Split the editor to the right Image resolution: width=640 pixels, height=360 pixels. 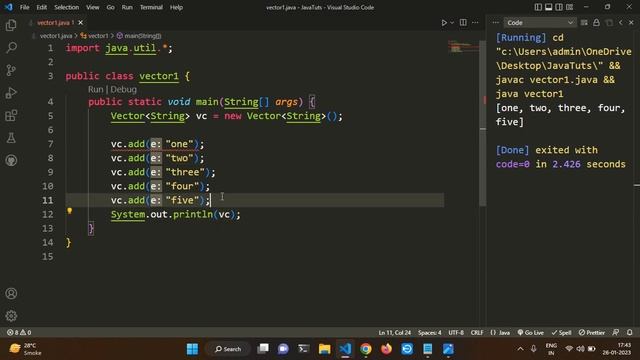[463, 22]
